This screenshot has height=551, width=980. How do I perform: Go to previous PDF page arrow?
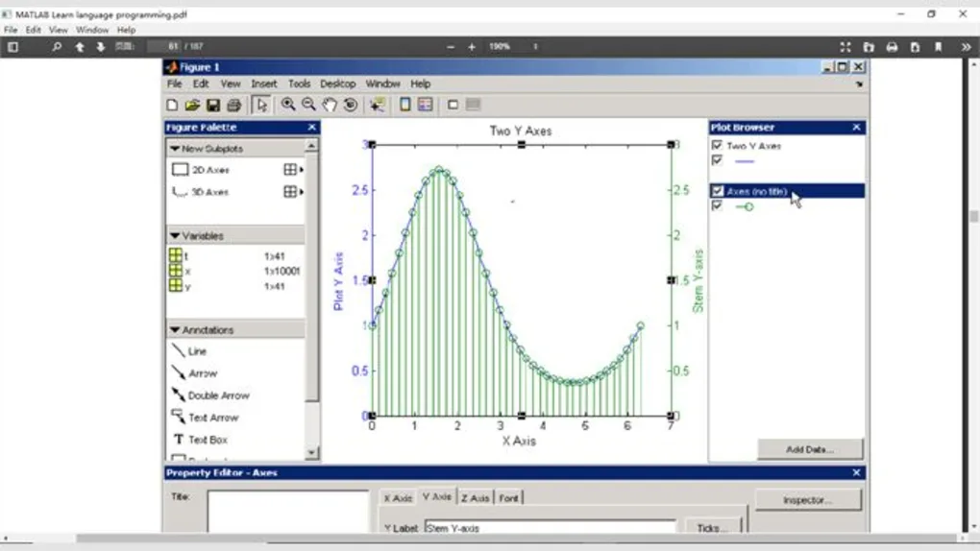[x=80, y=47]
